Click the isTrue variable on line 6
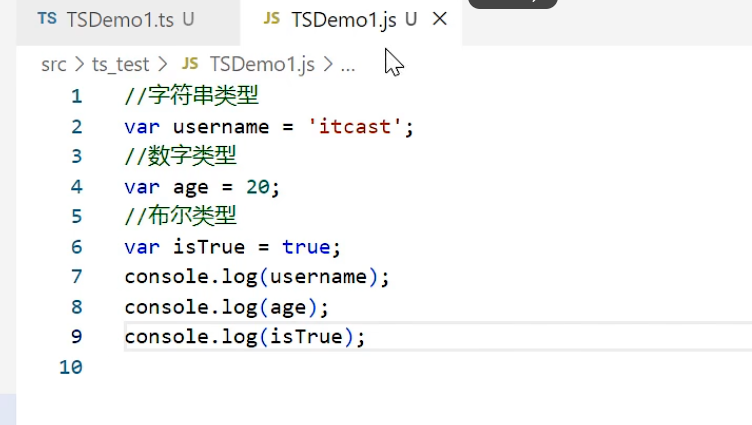 click(209, 247)
